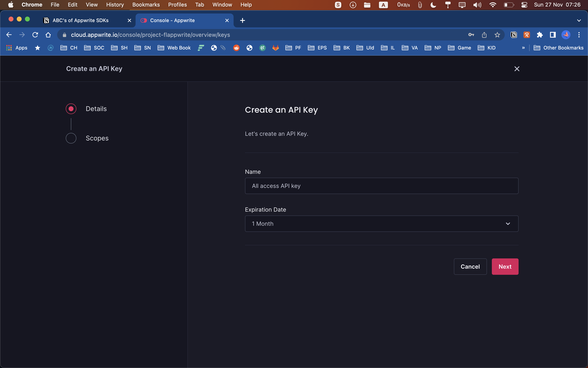Open the Web Book bookmarks folder
The width and height of the screenshot is (588, 368).
174,48
